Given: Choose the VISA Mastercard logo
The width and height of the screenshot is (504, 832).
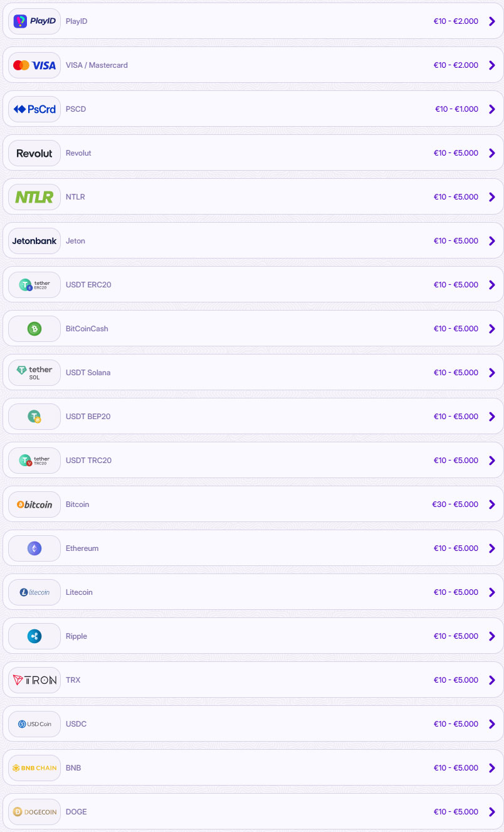Looking at the screenshot, I should [34, 65].
